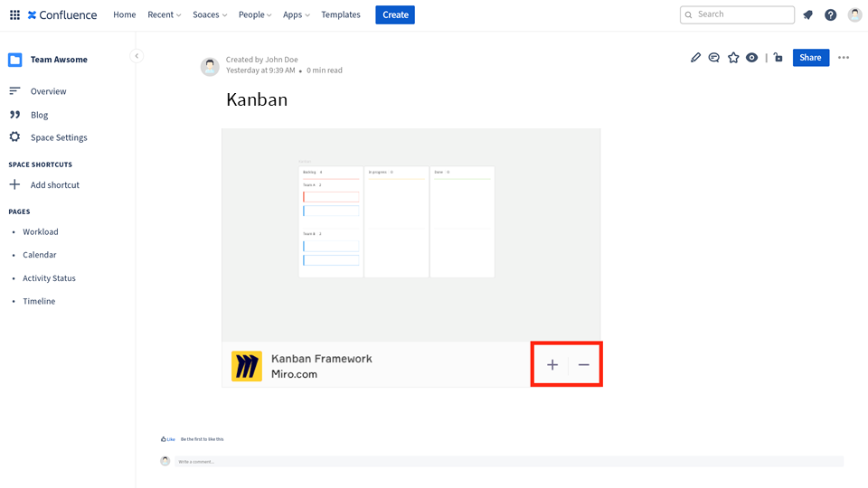Click the Blog quote icon

15,115
